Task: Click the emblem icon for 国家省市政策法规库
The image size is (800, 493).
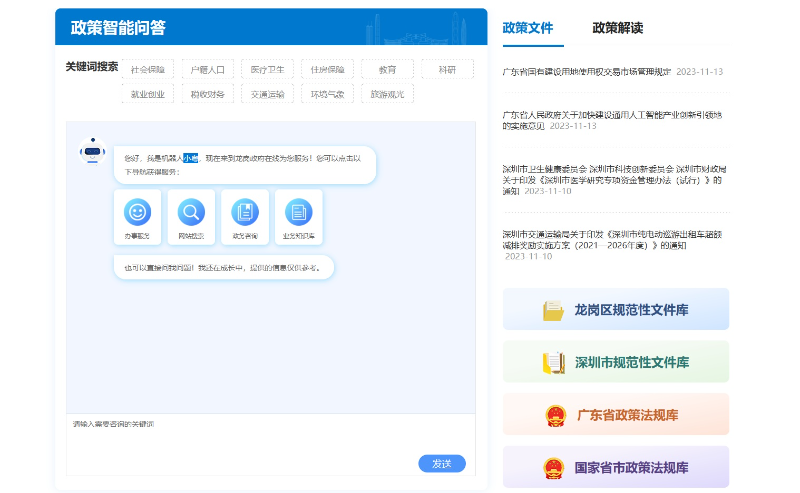Action: 553,467
